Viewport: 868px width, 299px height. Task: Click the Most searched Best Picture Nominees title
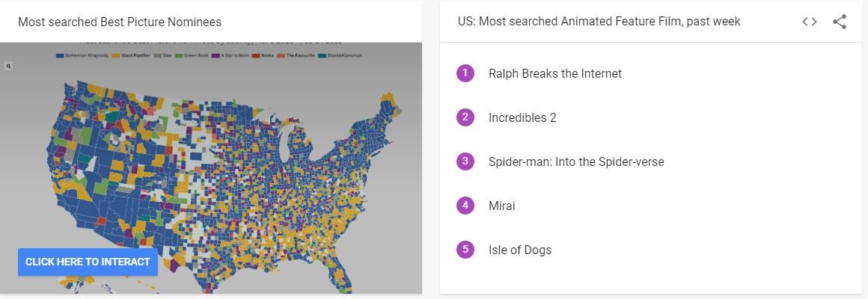(120, 22)
